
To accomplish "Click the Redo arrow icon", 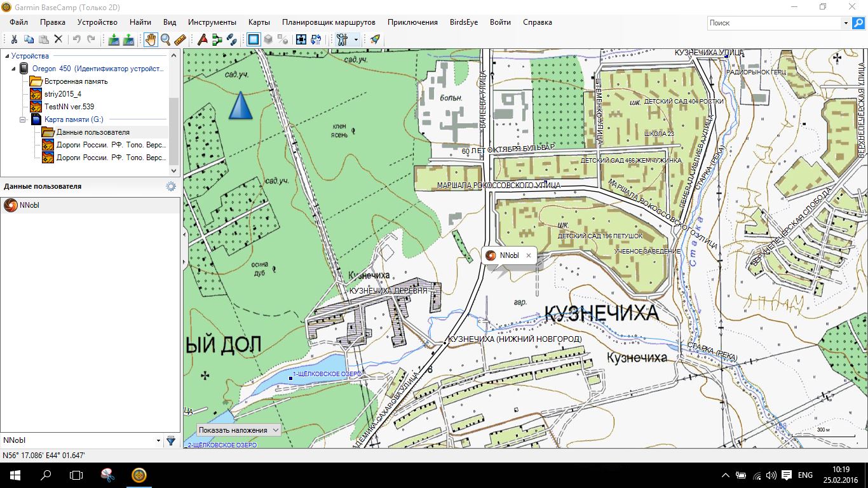I will tap(91, 39).
